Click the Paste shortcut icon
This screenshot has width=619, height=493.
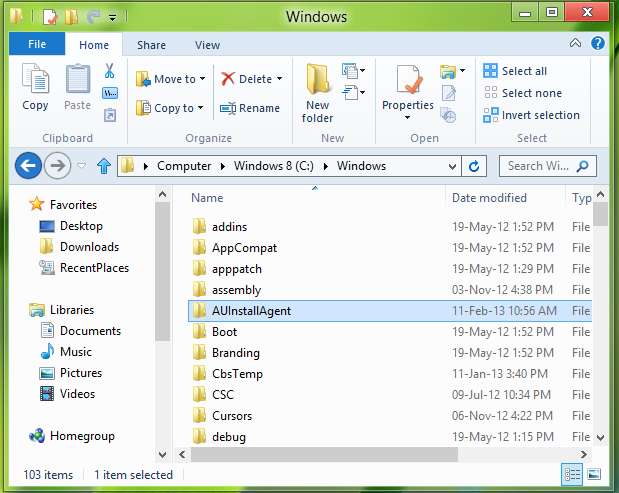110,115
